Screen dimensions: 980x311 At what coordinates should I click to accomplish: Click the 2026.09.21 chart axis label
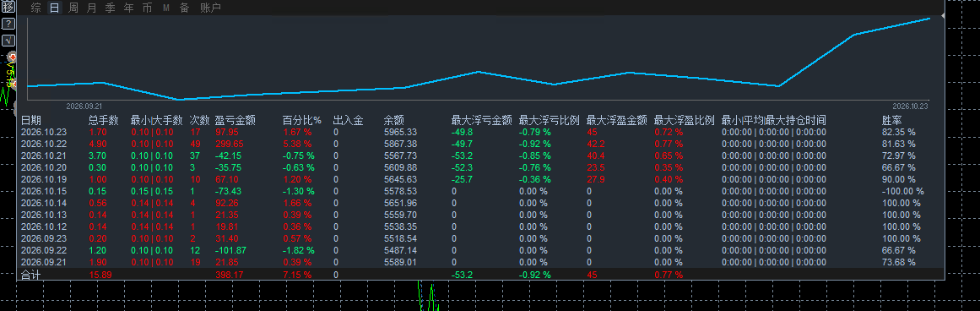tap(84, 106)
